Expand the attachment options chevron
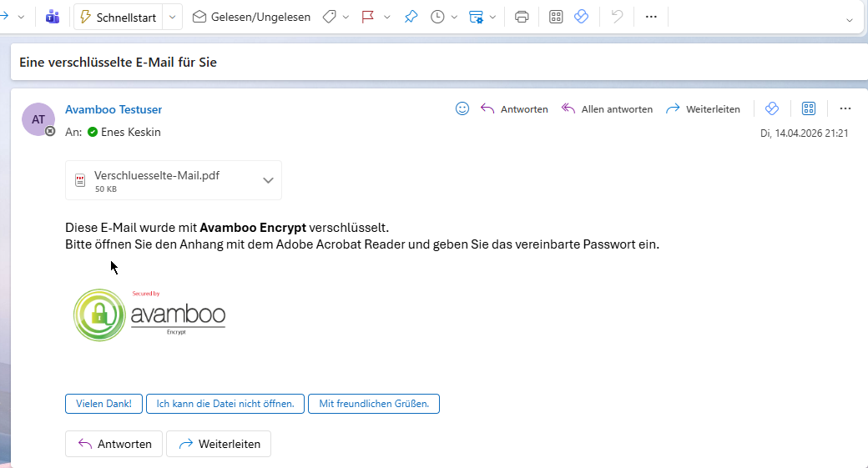The image size is (868, 468). tap(269, 180)
